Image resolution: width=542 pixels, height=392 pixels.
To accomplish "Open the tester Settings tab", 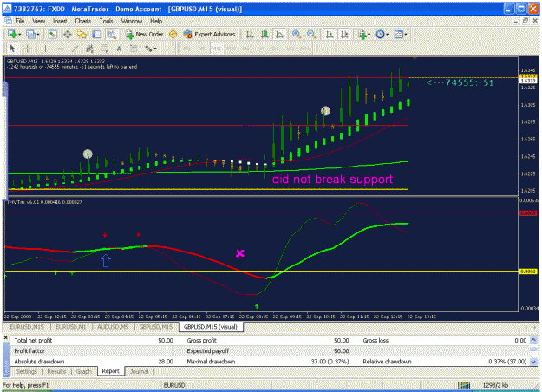I will click(x=27, y=371).
